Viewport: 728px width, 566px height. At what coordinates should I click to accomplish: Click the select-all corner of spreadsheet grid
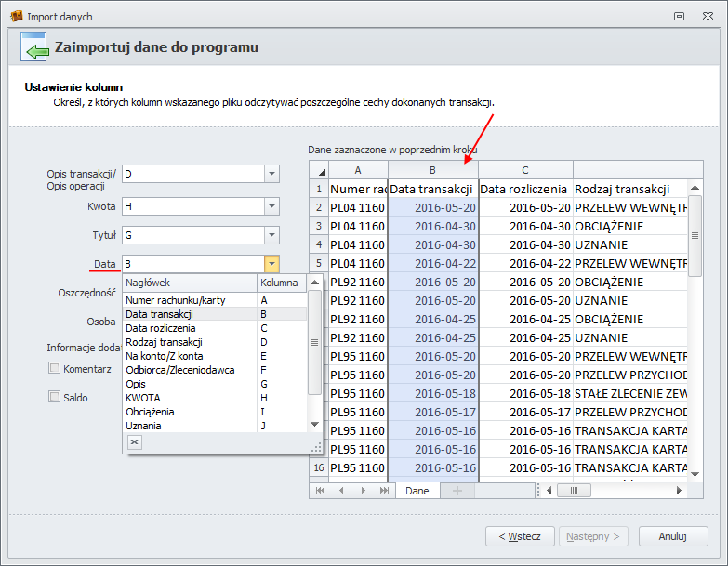(x=318, y=170)
